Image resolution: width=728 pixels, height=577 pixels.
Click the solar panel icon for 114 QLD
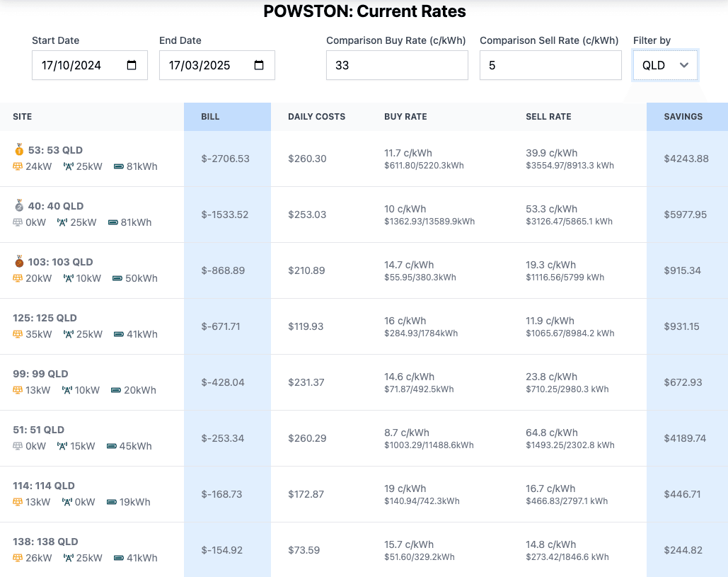coord(18,502)
